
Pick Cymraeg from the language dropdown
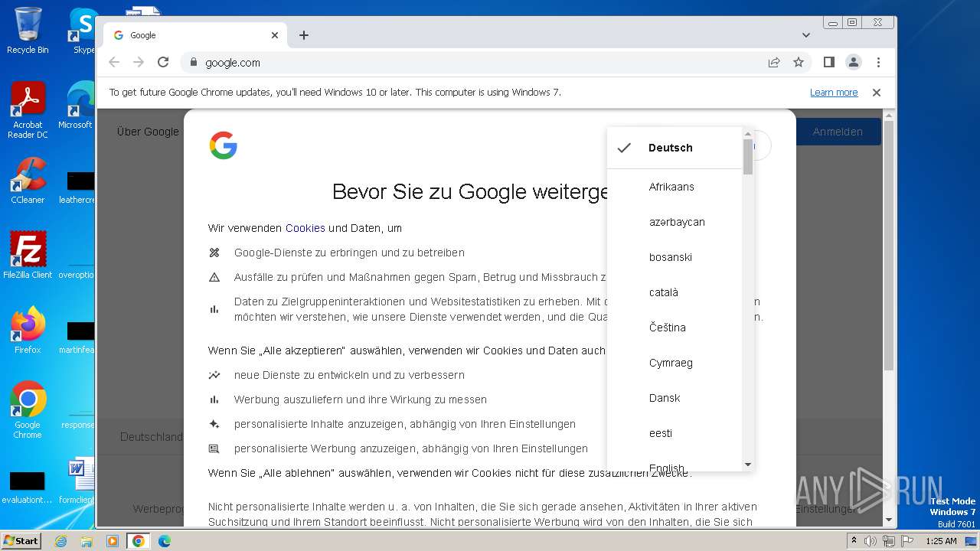pyautogui.click(x=675, y=363)
